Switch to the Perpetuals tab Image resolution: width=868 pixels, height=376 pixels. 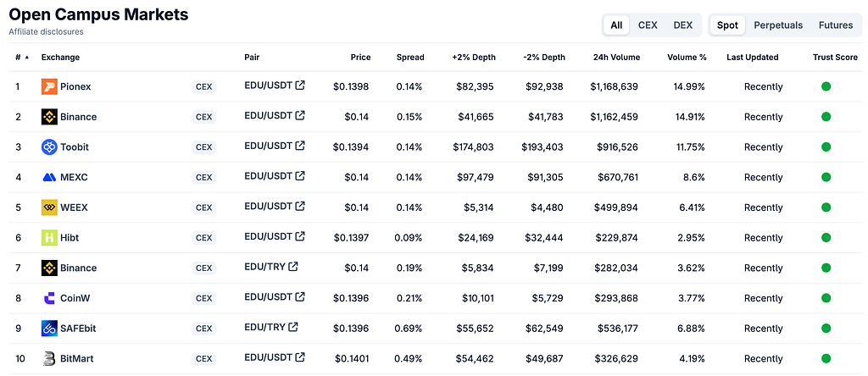pos(778,25)
